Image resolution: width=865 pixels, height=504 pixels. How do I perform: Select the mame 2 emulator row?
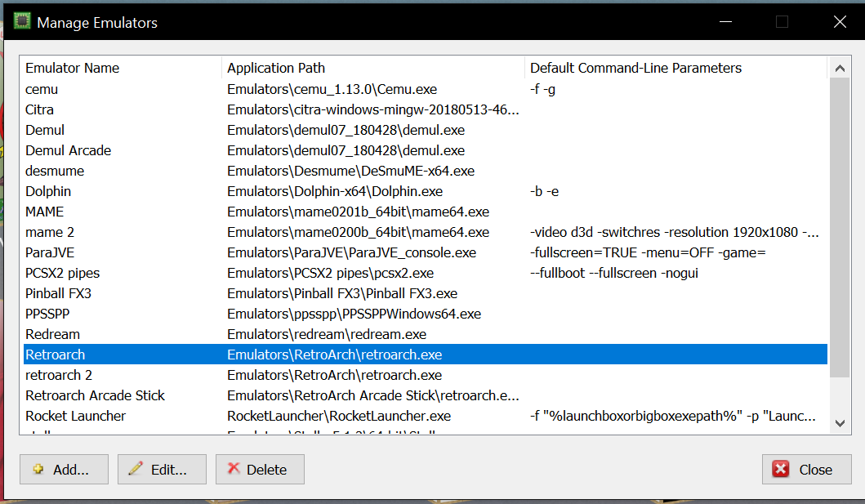[426, 232]
